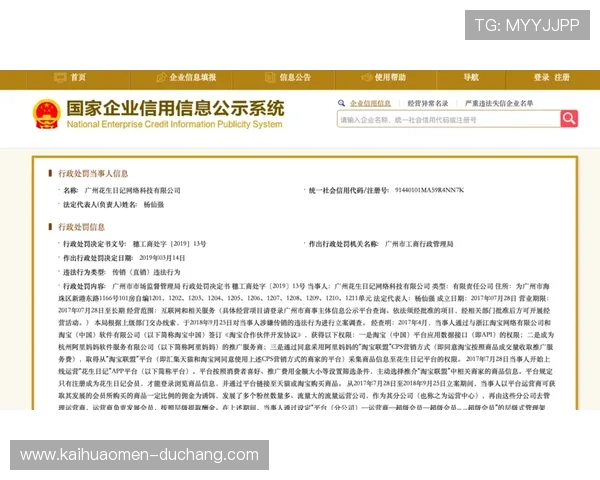Click the 统一社会信用代码/注册号 label

point(349,190)
